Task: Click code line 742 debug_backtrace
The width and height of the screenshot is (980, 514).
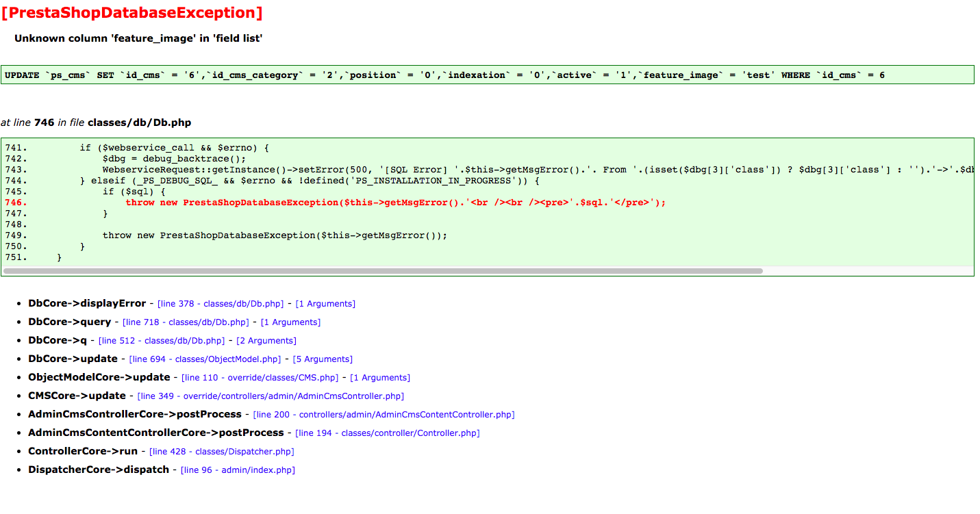Action: click(174, 159)
